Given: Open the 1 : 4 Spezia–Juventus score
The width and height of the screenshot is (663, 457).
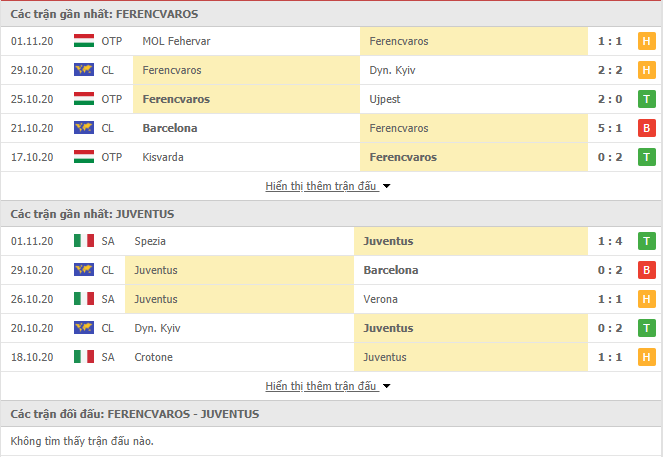Looking at the screenshot, I should 610,241.
